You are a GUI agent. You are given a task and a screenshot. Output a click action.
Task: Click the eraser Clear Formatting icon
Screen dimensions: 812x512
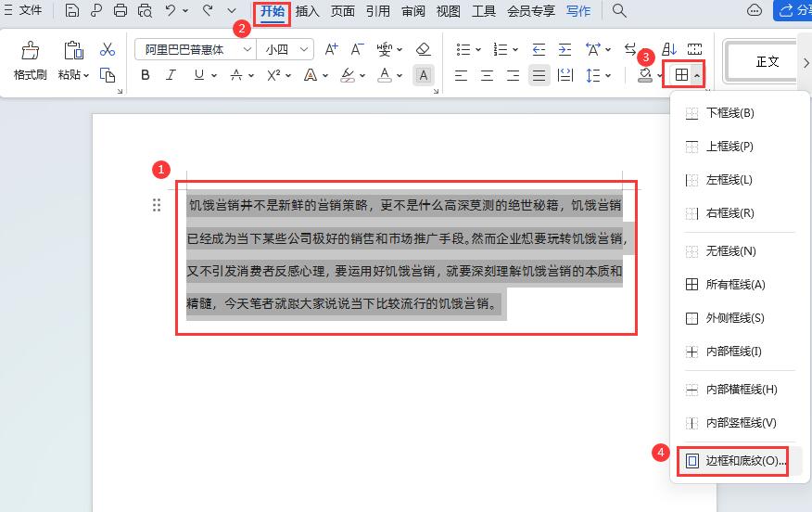[423, 49]
